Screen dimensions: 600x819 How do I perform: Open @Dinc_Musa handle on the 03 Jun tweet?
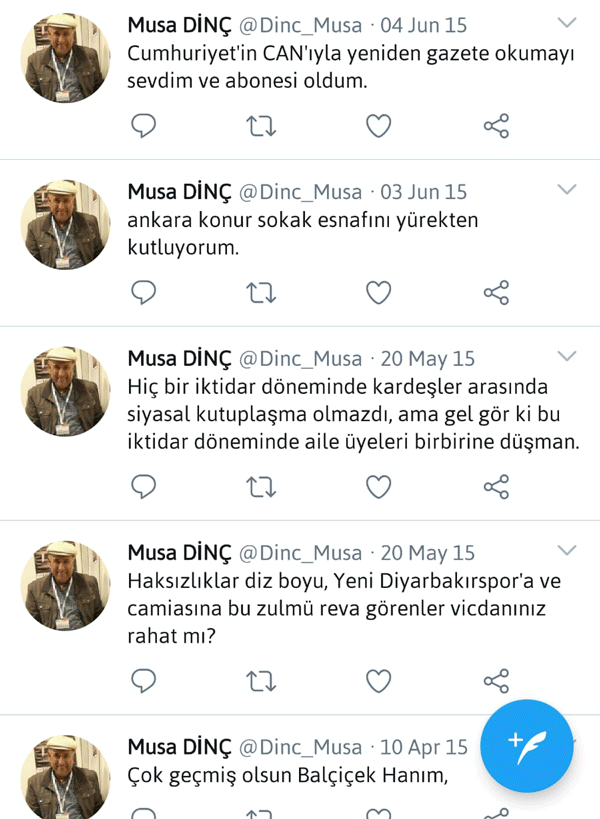point(301,192)
